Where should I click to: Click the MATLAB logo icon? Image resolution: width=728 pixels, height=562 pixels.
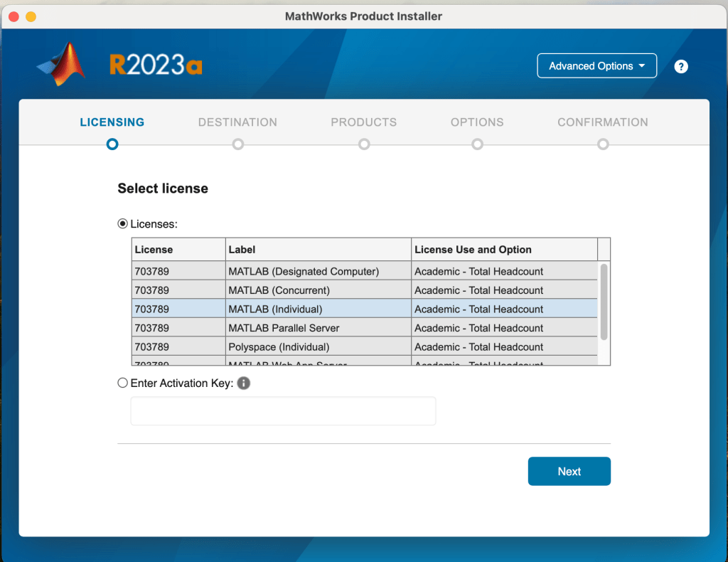pos(62,64)
